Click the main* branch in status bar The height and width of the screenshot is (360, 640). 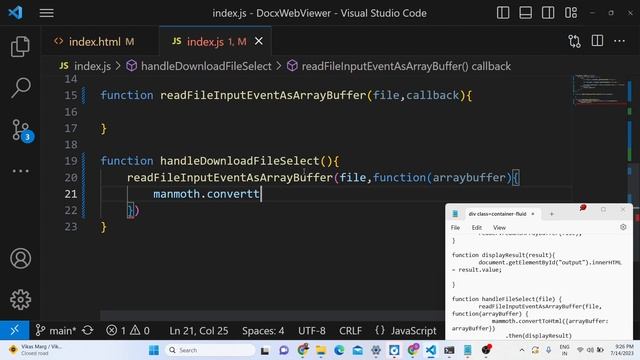pyautogui.click(x=56, y=330)
